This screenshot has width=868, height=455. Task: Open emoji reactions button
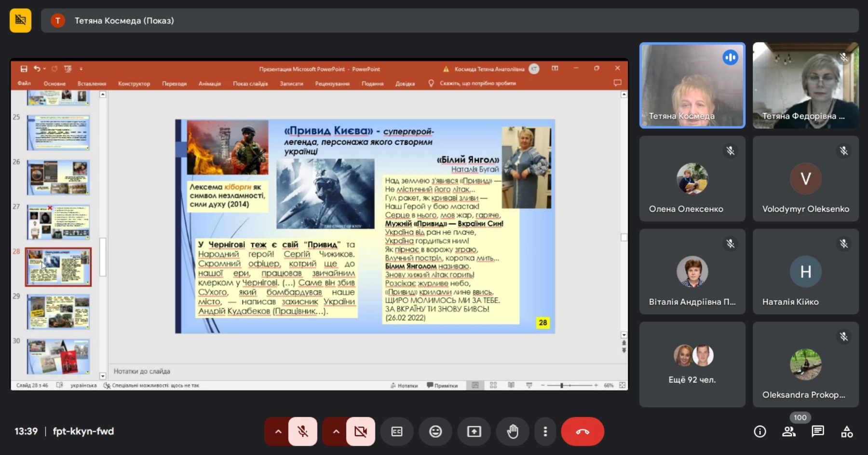(x=435, y=431)
